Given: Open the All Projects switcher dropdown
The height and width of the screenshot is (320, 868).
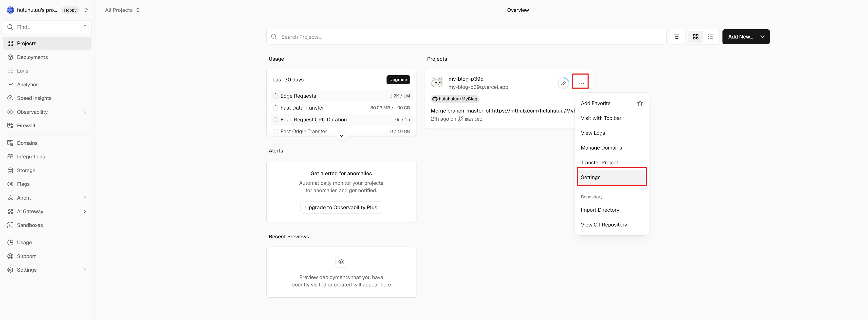Looking at the screenshot, I should pyautogui.click(x=122, y=10).
